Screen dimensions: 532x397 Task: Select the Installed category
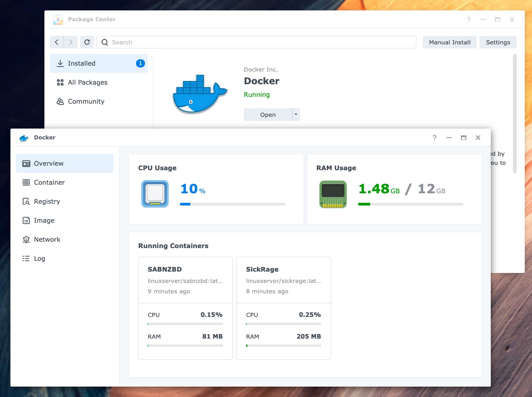click(x=99, y=63)
